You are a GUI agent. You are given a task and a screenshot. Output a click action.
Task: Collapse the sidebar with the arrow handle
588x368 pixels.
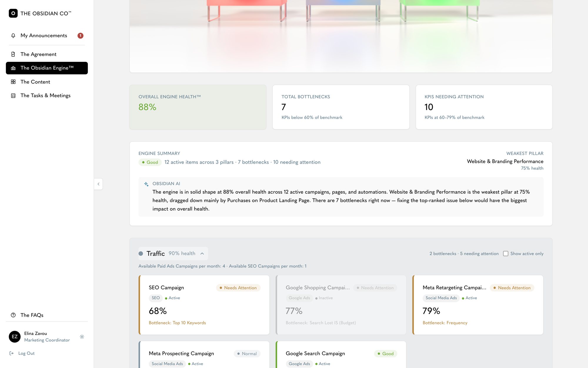pos(98,184)
